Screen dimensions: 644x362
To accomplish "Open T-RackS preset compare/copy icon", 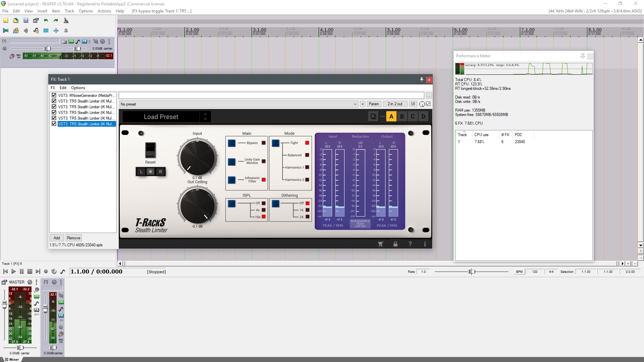I will pos(373,117).
